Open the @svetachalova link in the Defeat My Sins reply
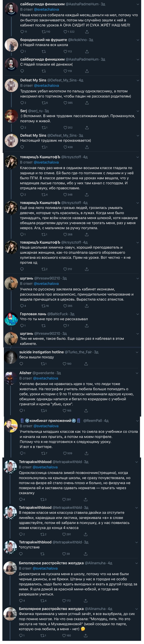 [x=46, y=85]
